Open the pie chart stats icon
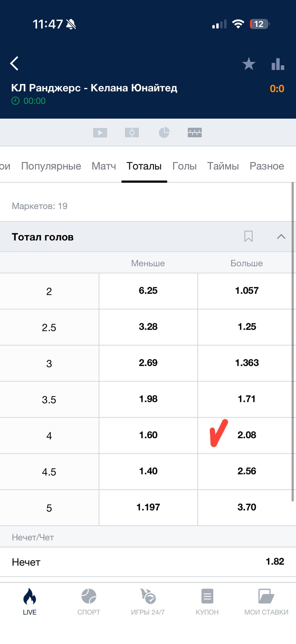Viewport: 296px width, 644px height. [x=164, y=133]
